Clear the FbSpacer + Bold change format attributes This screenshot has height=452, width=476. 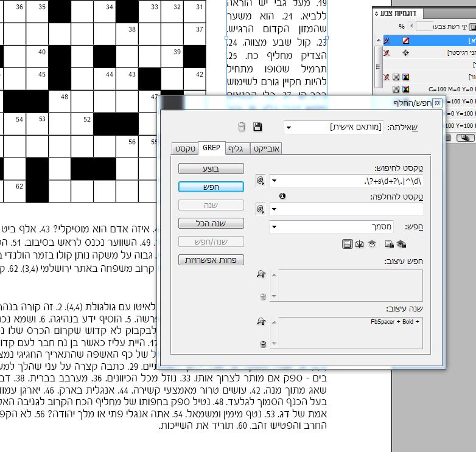pyautogui.click(x=263, y=344)
